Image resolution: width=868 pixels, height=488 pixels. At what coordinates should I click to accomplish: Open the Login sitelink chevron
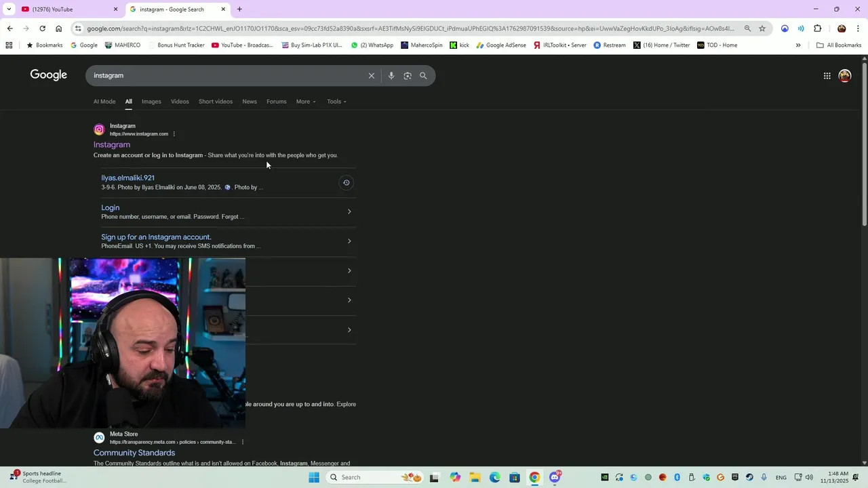click(349, 211)
